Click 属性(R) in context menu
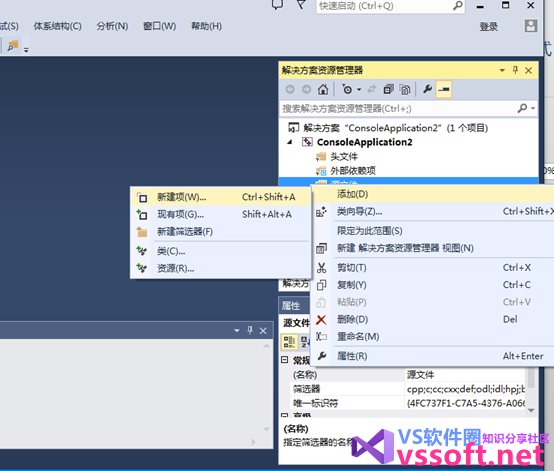The height and width of the screenshot is (471, 554). click(x=432, y=356)
